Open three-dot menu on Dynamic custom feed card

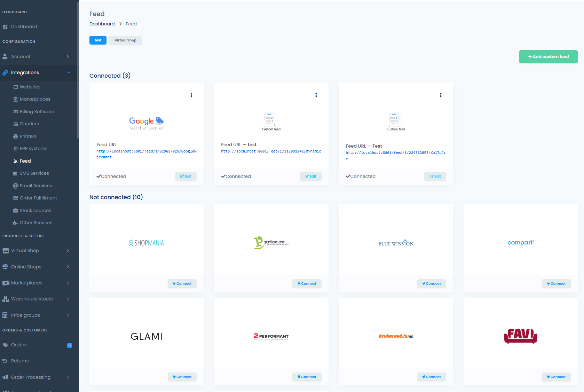pos(316,95)
